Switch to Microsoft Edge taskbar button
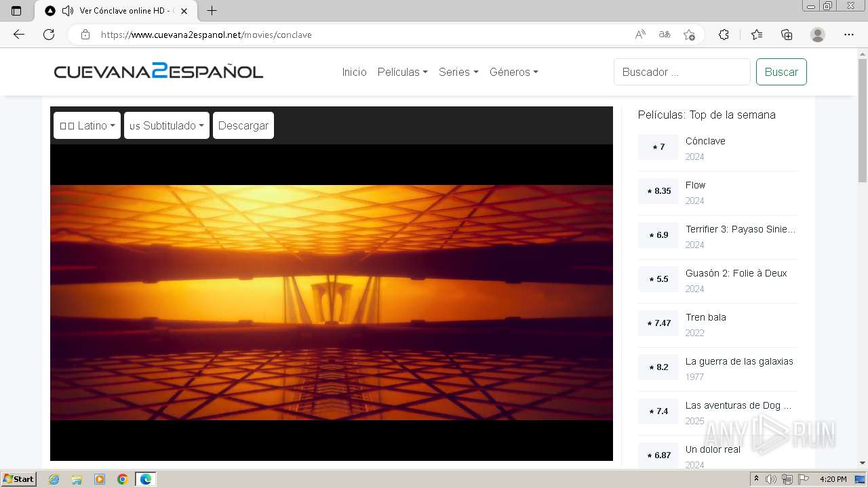 (146, 479)
